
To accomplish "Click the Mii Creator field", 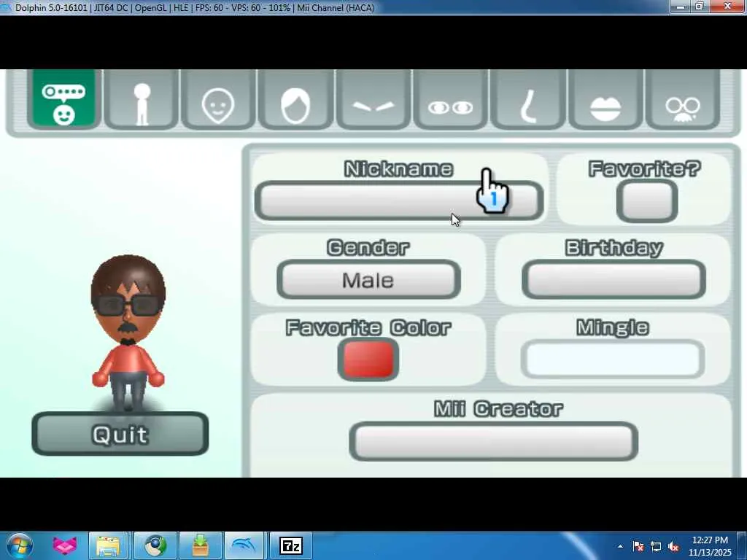I will 494,441.
